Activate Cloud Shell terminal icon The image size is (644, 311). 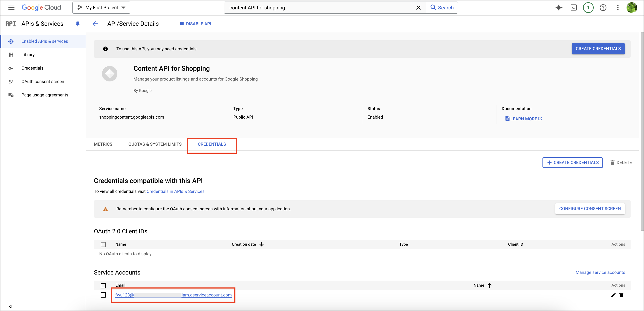pos(574,8)
